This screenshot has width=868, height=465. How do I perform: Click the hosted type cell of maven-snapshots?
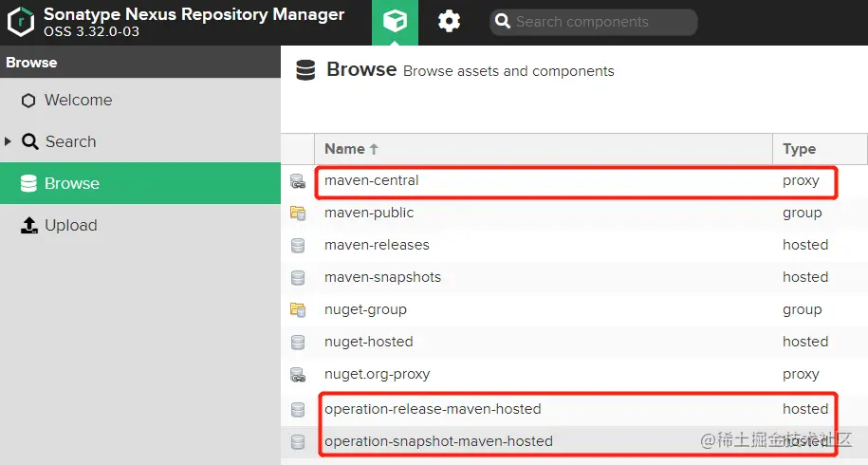click(805, 277)
